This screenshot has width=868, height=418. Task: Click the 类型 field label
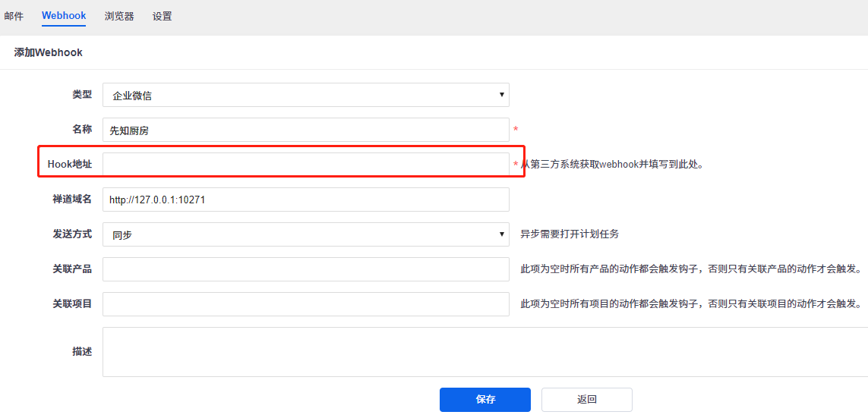tap(82, 95)
